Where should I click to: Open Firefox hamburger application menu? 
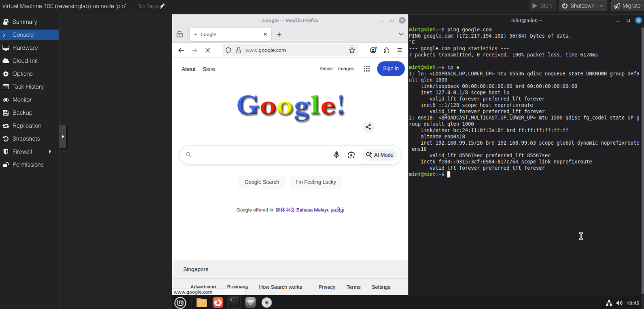pos(400,50)
